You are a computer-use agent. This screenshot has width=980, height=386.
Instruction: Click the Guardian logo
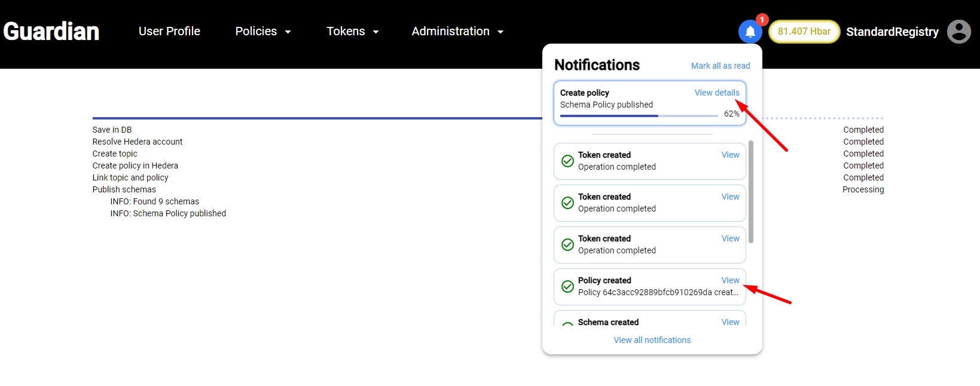coord(51,32)
